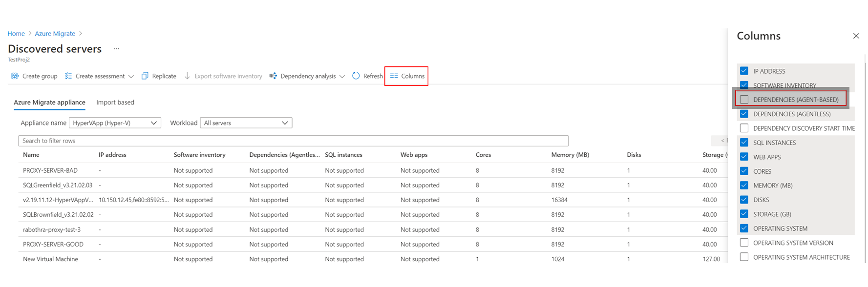Screen dimensions: 868x287
Task: Click the ellipsis next to Discovered servers
Action: pos(116,49)
